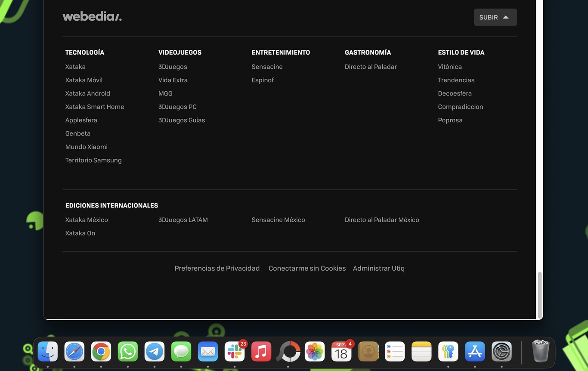Open the red and gray ring app
Image resolution: width=588 pixels, height=371 pixels.
[x=288, y=352]
